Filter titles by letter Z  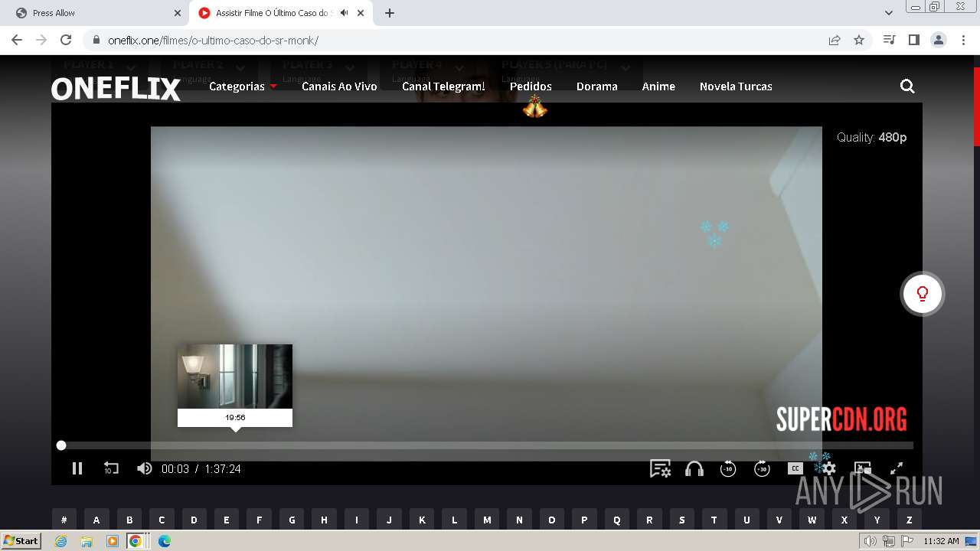point(909,520)
